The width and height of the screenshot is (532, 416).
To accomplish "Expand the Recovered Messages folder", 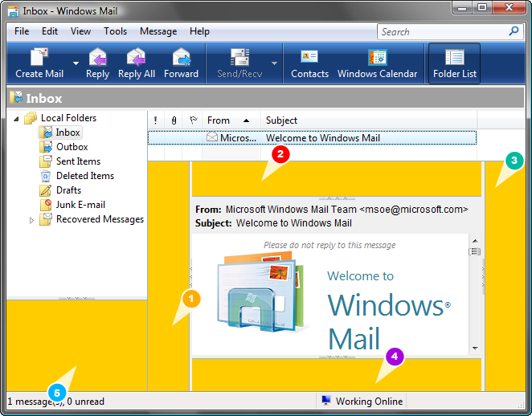I will tap(31, 220).
